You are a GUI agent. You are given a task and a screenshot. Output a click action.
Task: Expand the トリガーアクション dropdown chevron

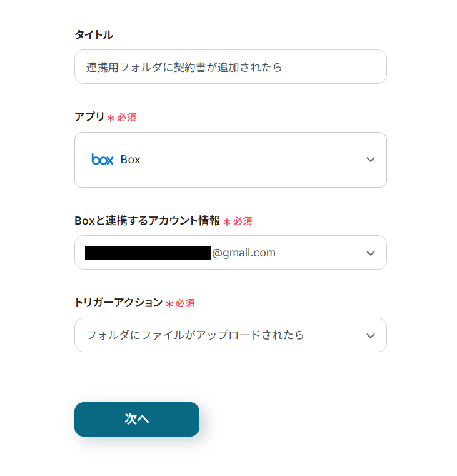[370, 335]
